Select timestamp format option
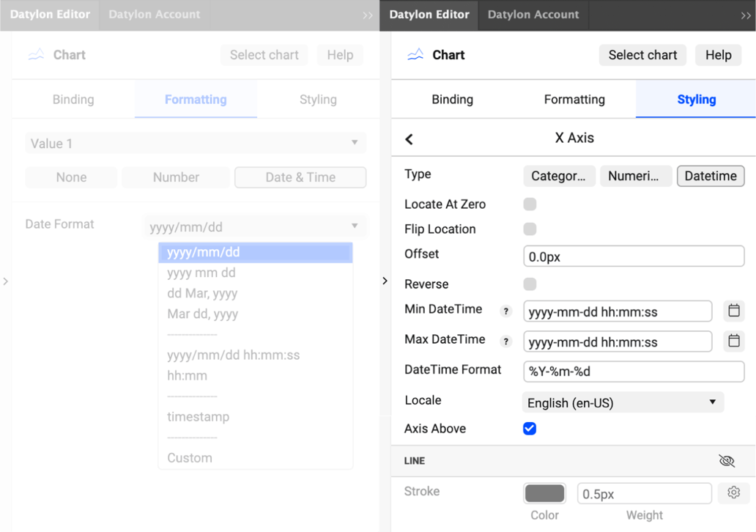Viewport: 756px width, 532px height. click(x=256, y=417)
